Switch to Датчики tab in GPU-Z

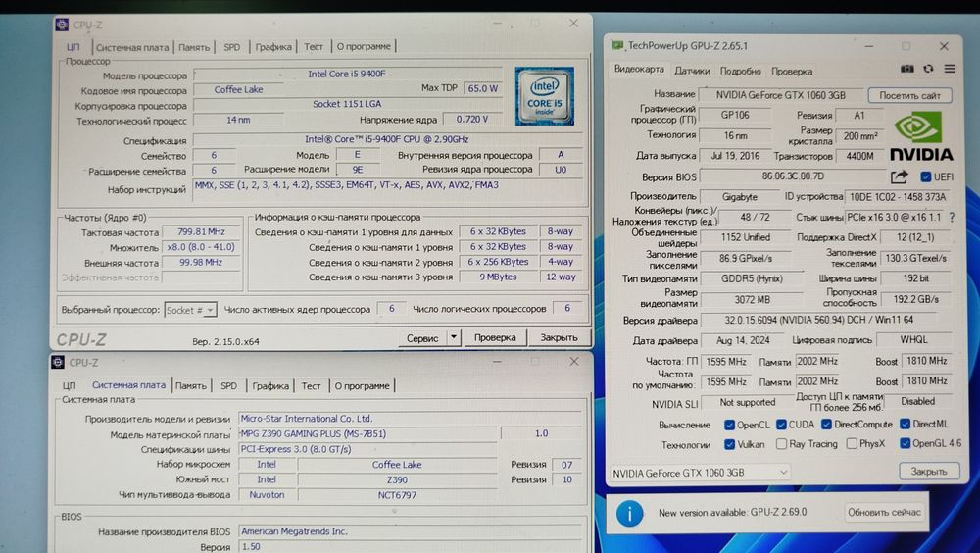point(692,71)
